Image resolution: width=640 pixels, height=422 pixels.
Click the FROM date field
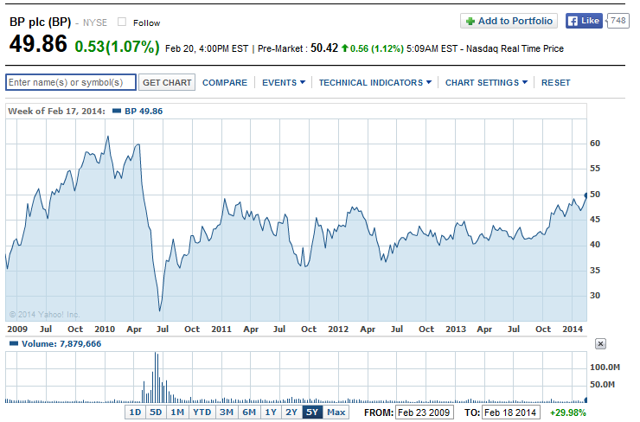[424, 412]
